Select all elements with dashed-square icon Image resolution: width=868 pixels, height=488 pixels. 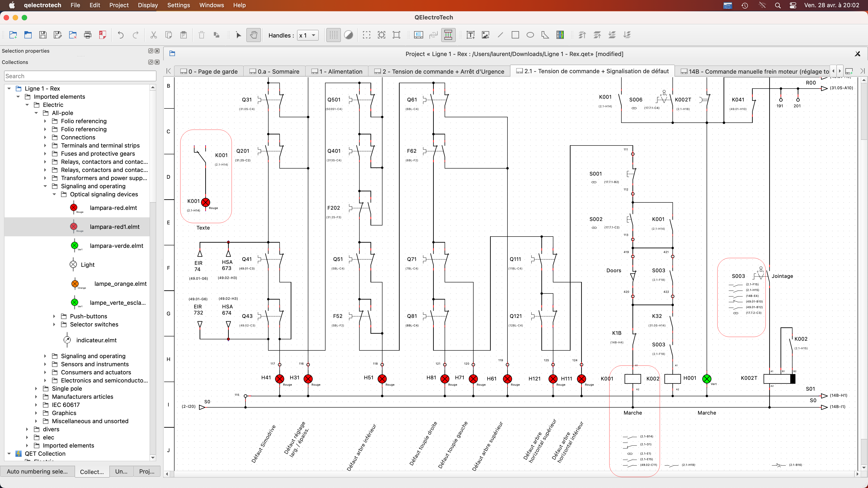coord(367,35)
